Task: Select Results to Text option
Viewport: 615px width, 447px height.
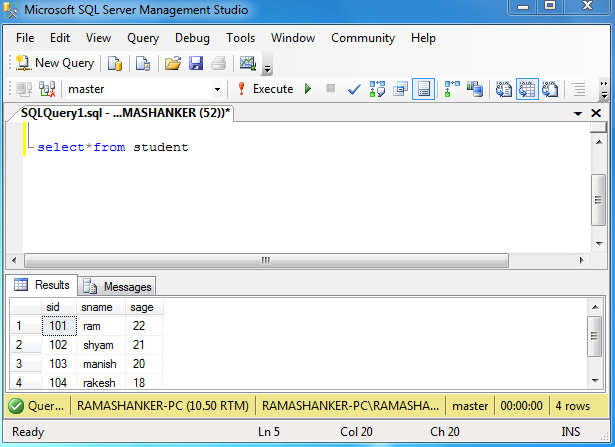Action: (x=504, y=89)
